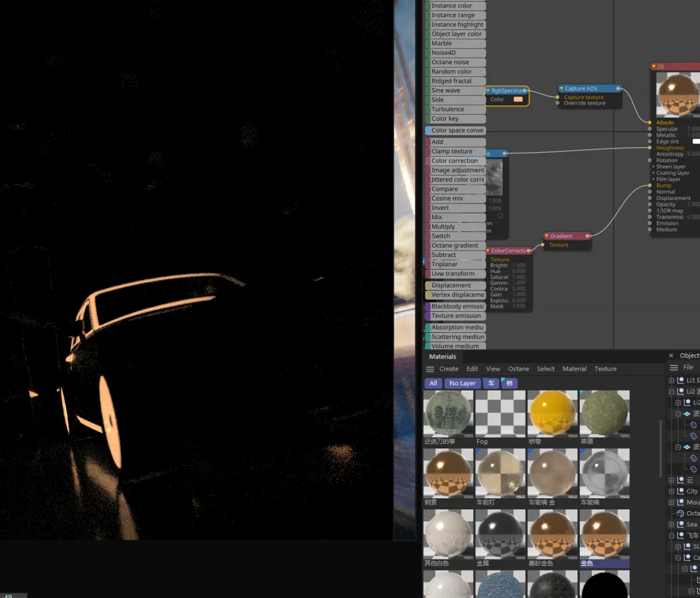Open the Materials panel hamburger menu
Viewport: 700px width, 598px height.
click(430, 369)
